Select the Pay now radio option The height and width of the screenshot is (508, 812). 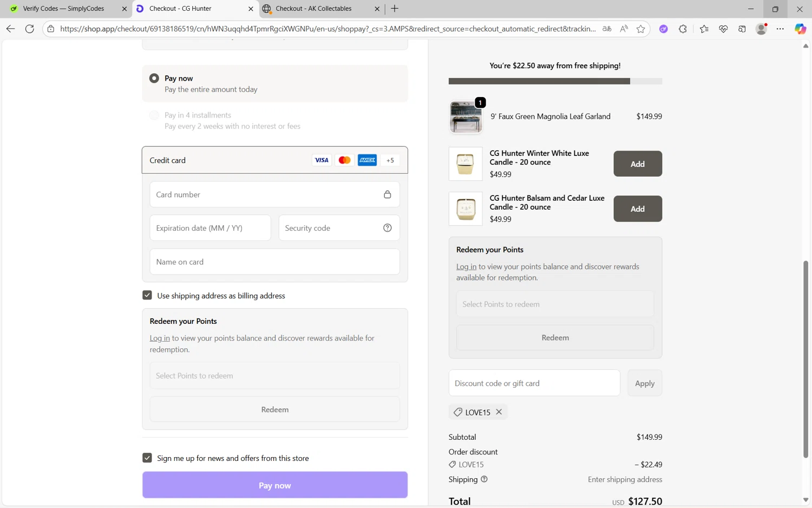coord(154,79)
